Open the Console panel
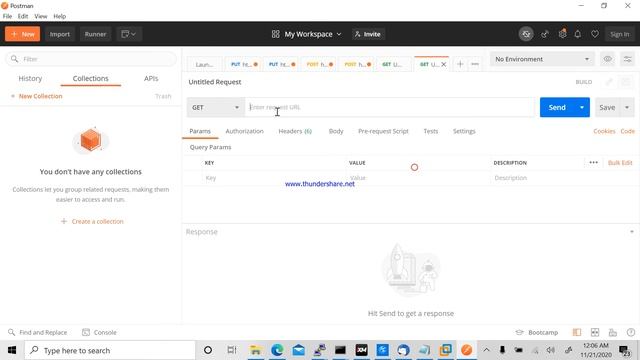Viewport: 640px width, 360px height. click(x=99, y=332)
